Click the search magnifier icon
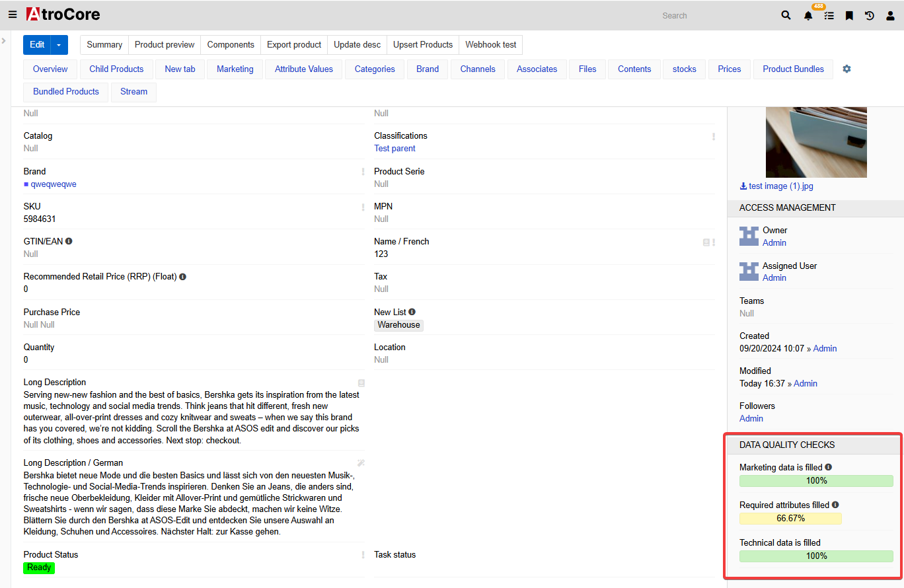 786,15
